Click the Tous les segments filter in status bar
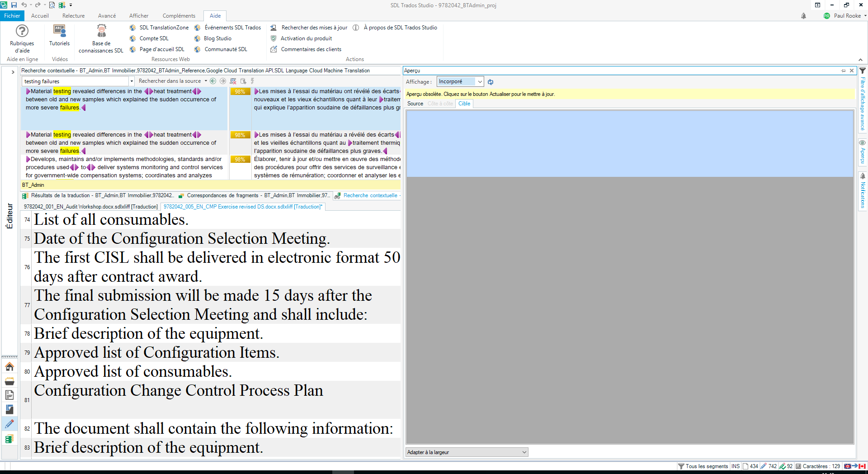Screen dimensions: 868x474 (703, 466)
